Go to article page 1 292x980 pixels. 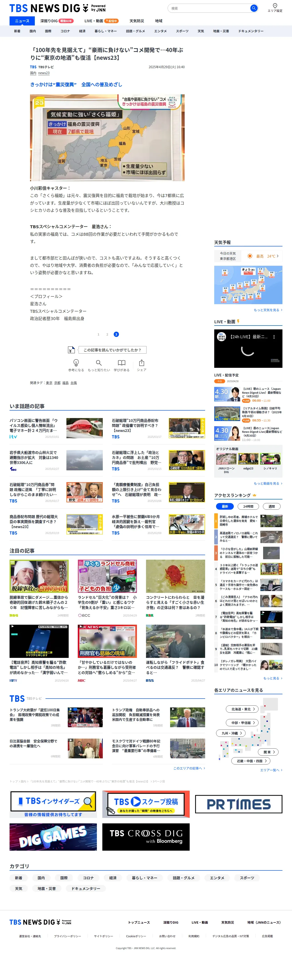pos(98,334)
